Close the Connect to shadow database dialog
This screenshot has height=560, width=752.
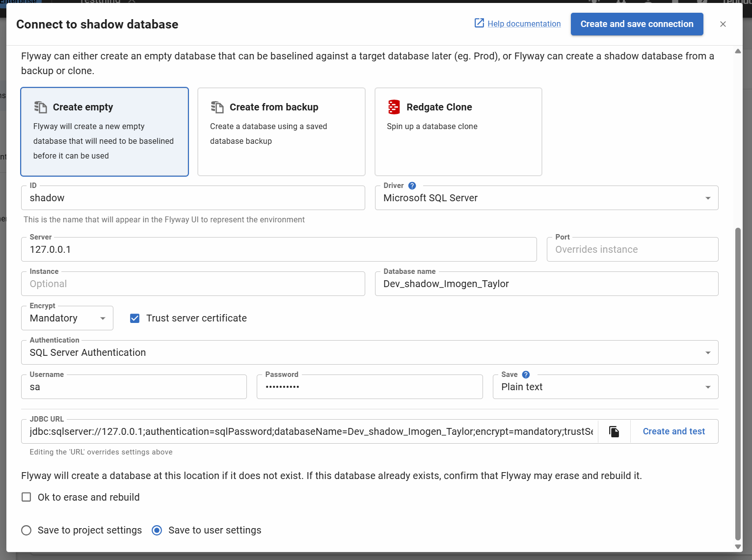tap(723, 24)
